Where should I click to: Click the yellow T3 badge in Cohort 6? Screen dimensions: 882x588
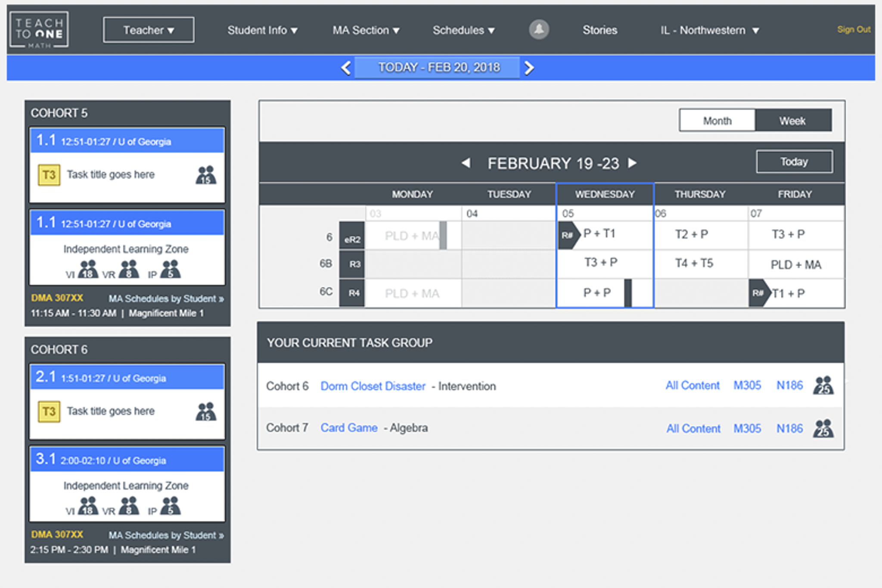pyautogui.click(x=49, y=411)
